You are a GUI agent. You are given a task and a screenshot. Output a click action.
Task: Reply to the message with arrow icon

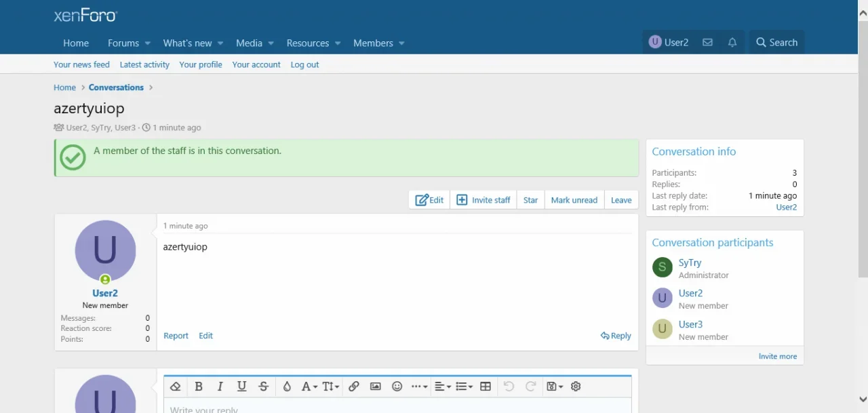coord(616,336)
